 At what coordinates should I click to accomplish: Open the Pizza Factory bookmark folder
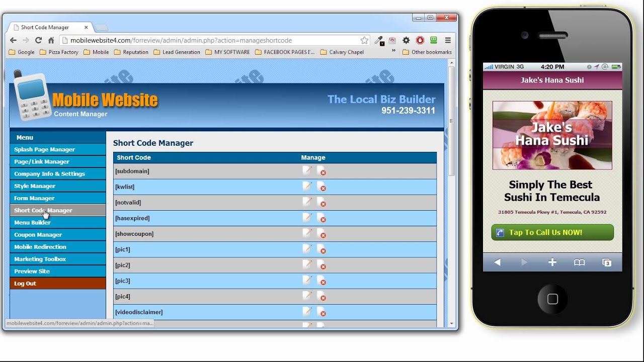[x=59, y=52]
